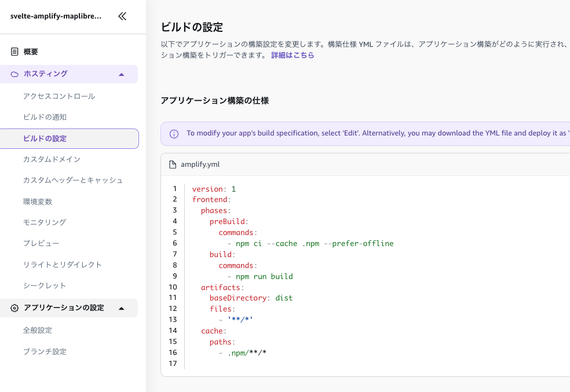Click line number 17 in the editor
The height and width of the screenshot is (392, 570).
[173, 363]
